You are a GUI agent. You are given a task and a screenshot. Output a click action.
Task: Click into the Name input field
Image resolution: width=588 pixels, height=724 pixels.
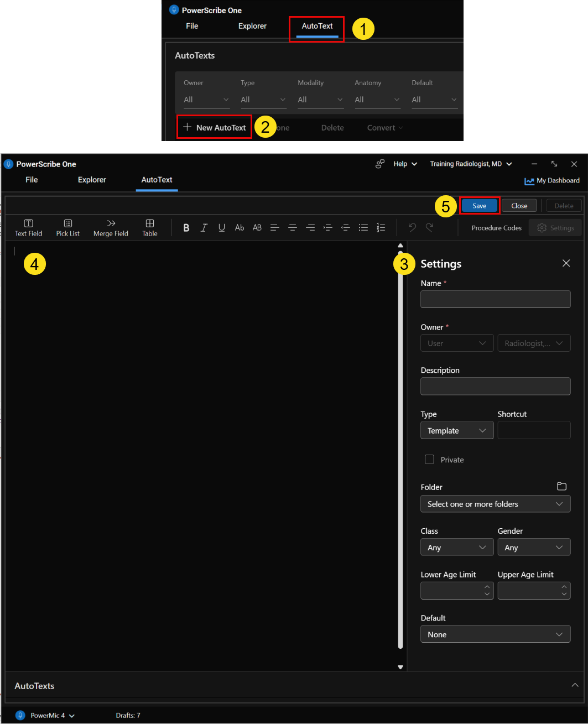pyautogui.click(x=495, y=299)
